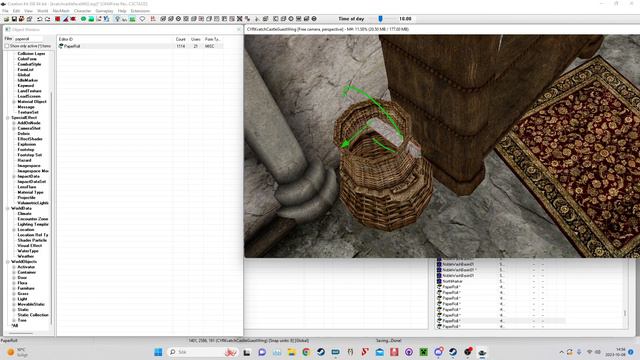Sort by the Count column header
Viewport: 640px width, 360px height.
pos(181,39)
